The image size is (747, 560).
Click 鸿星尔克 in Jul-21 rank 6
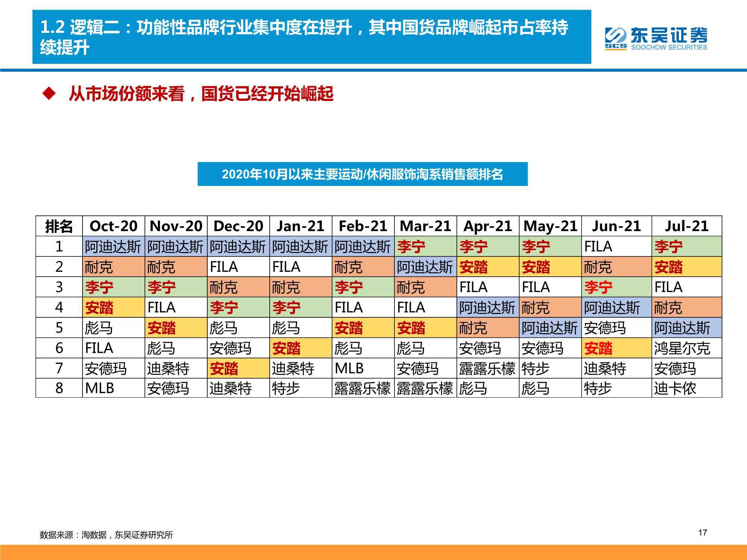click(x=687, y=348)
